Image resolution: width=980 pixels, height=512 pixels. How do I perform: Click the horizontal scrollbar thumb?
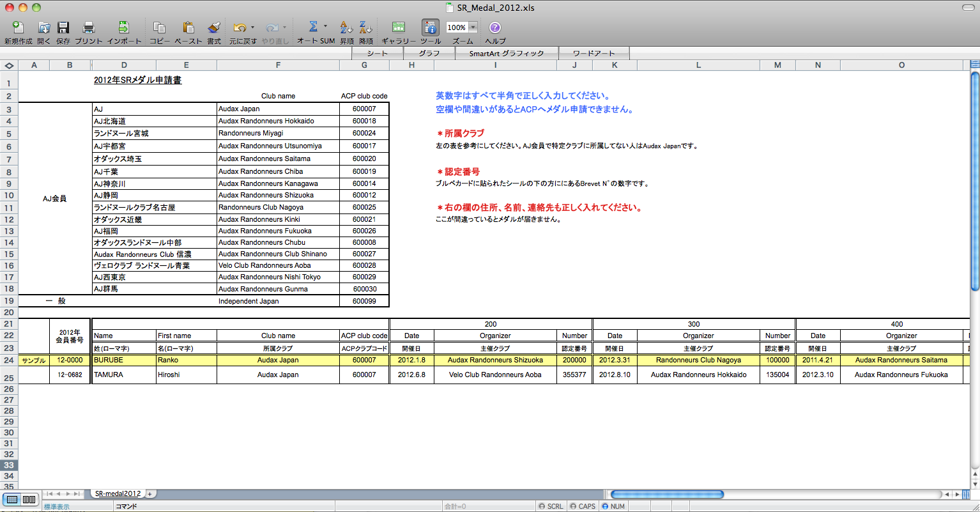point(668,494)
